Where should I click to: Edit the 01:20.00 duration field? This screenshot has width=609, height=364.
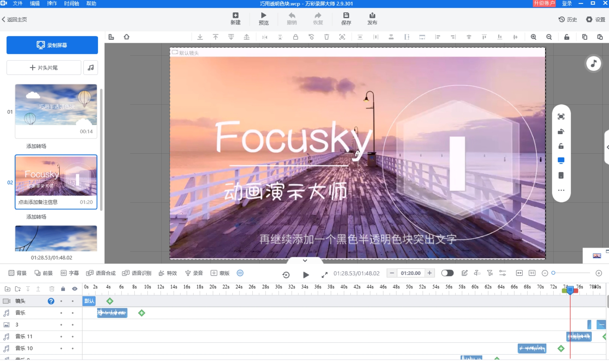pyautogui.click(x=411, y=273)
